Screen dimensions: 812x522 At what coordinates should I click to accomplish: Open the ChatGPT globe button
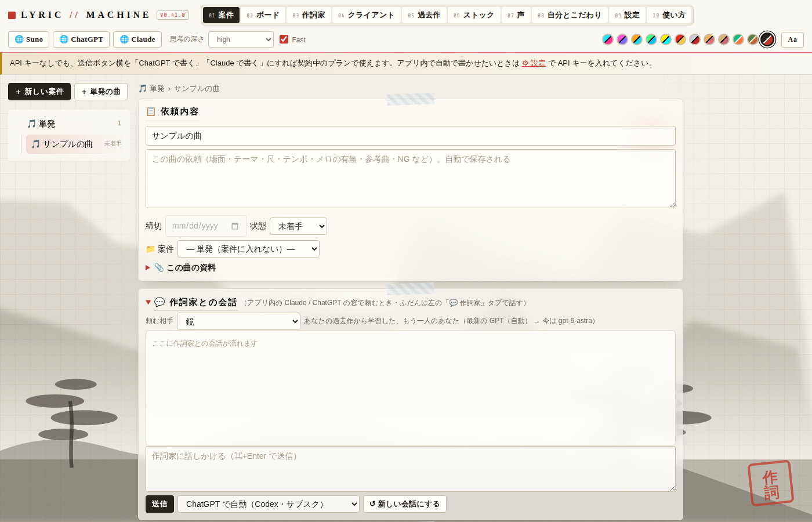81,39
